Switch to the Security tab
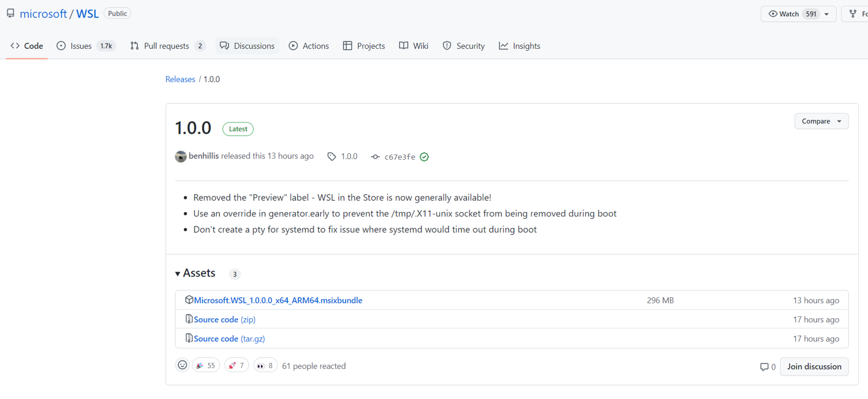This screenshot has height=399, width=868. click(464, 46)
